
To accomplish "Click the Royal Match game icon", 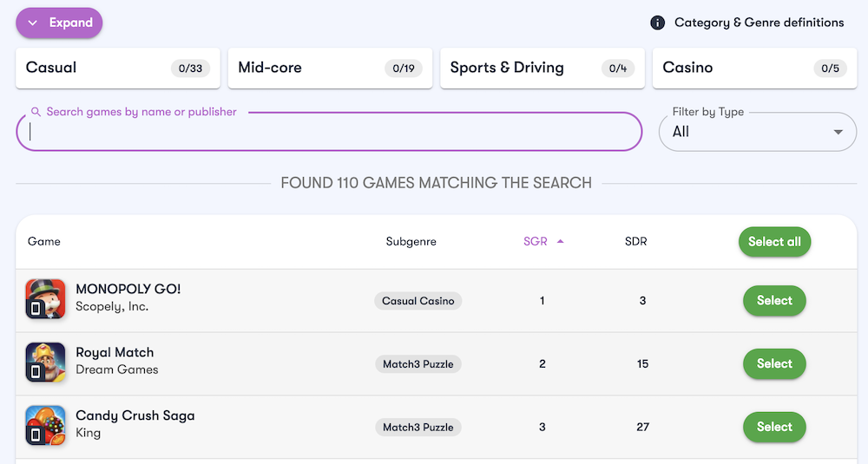I will tap(45, 363).
